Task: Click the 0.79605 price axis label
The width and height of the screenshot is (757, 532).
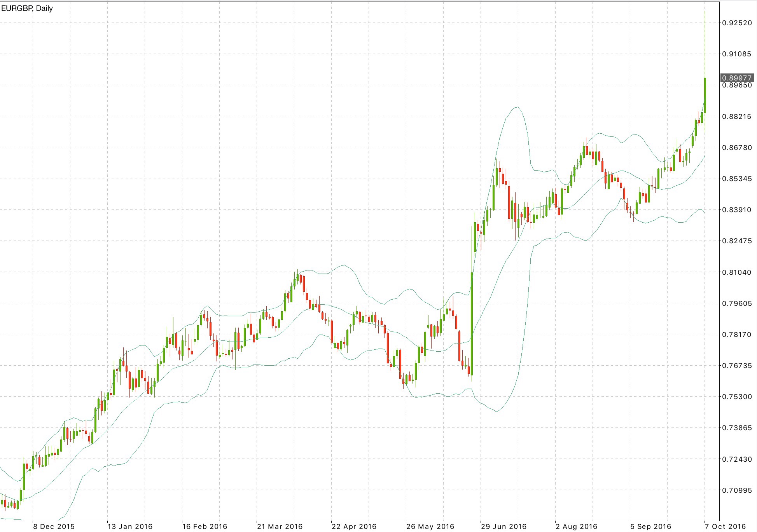Action: tap(737, 303)
